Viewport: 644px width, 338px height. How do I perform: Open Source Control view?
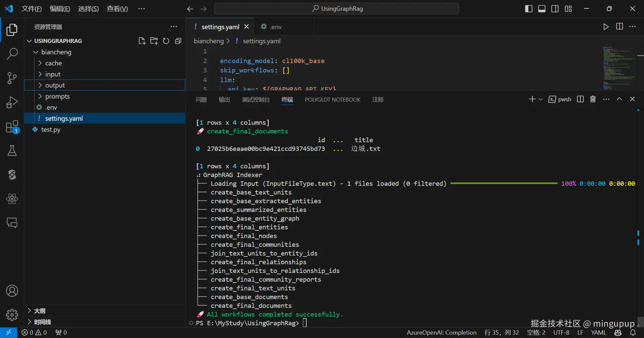pos(12,78)
